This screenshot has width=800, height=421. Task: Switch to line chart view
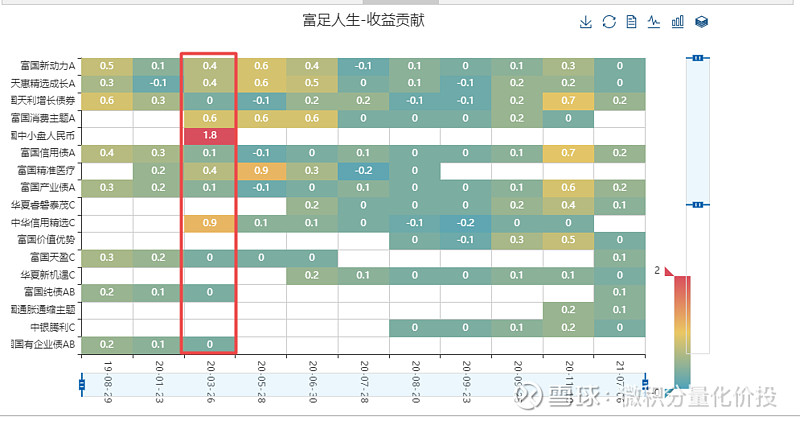click(x=654, y=22)
